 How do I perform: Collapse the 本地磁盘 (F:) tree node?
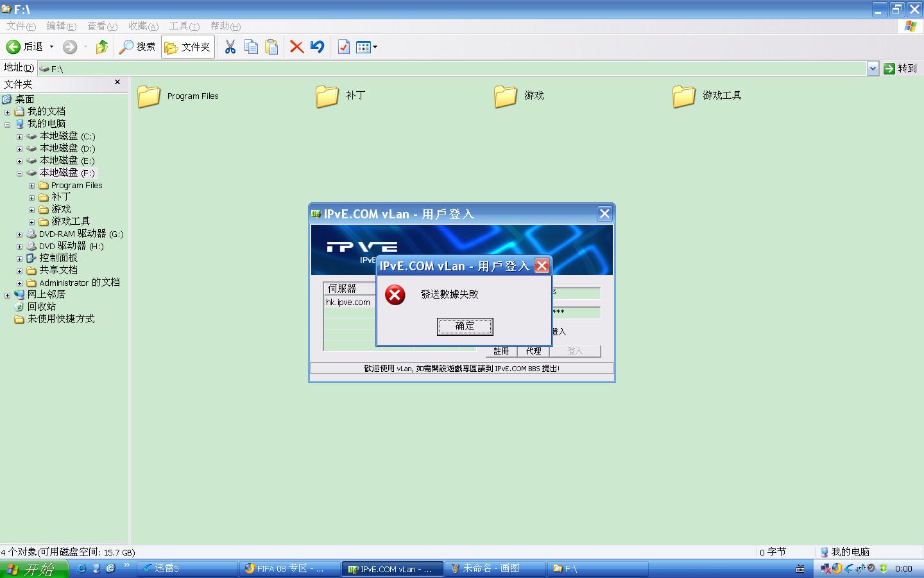[x=19, y=173]
